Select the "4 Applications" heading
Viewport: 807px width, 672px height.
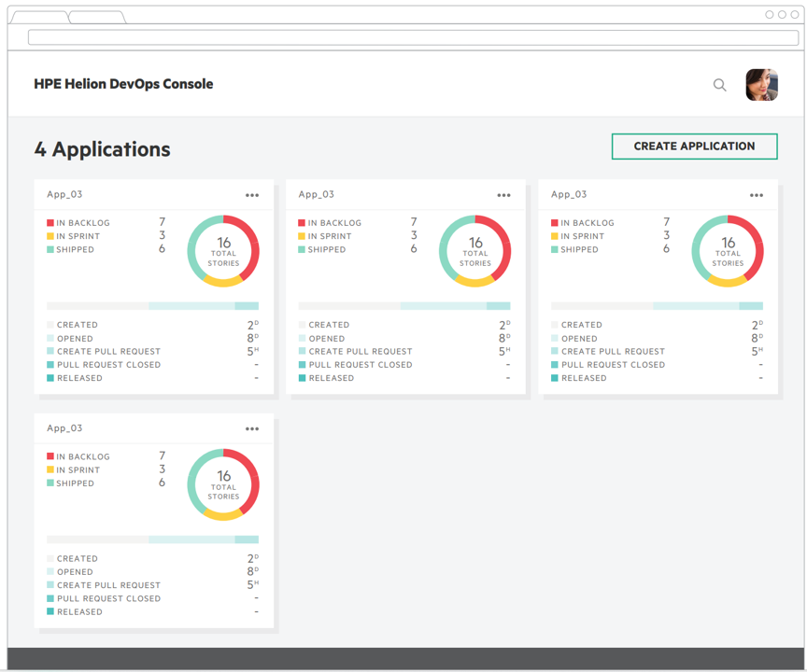click(x=103, y=149)
